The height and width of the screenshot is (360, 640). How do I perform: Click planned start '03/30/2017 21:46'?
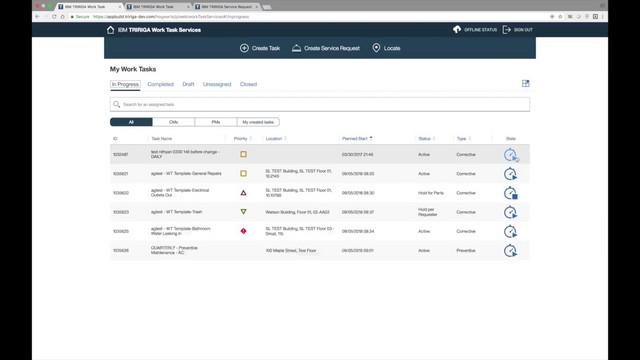(358, 155)
